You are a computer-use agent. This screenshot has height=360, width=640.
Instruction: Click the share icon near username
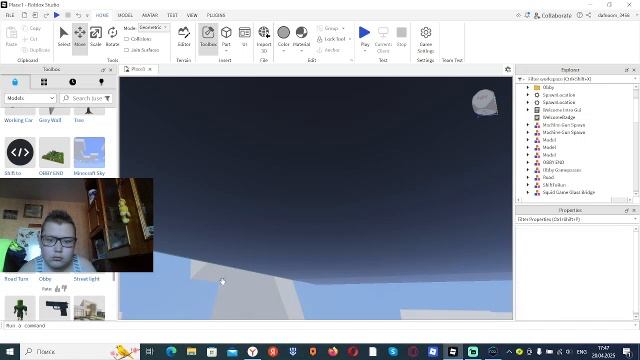click(x=589, y=15)
